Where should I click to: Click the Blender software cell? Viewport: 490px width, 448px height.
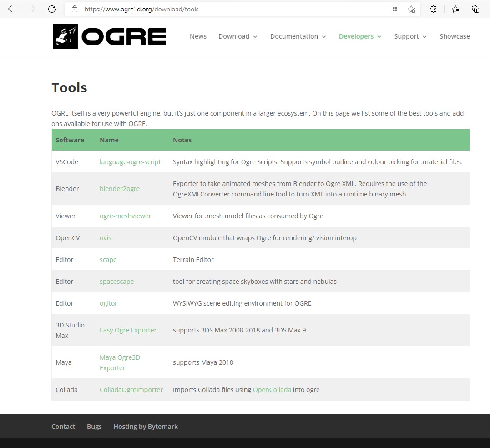point(67,189)
